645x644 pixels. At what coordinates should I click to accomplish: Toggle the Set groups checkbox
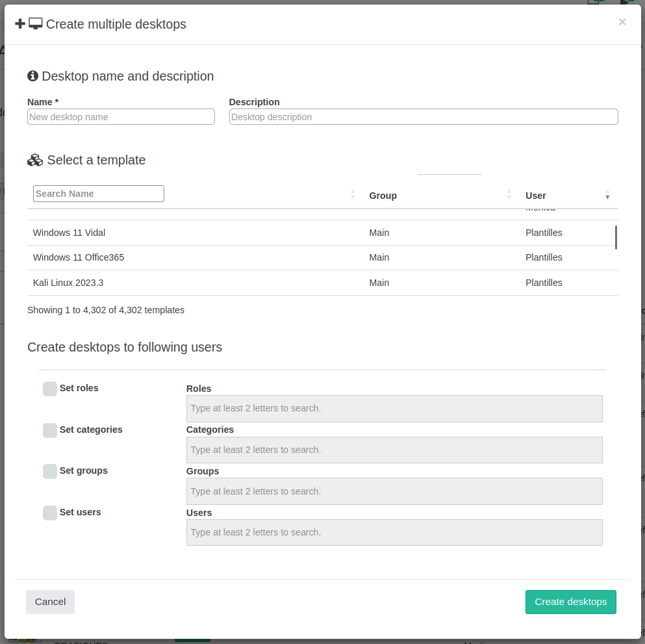[x=50, y=471]
